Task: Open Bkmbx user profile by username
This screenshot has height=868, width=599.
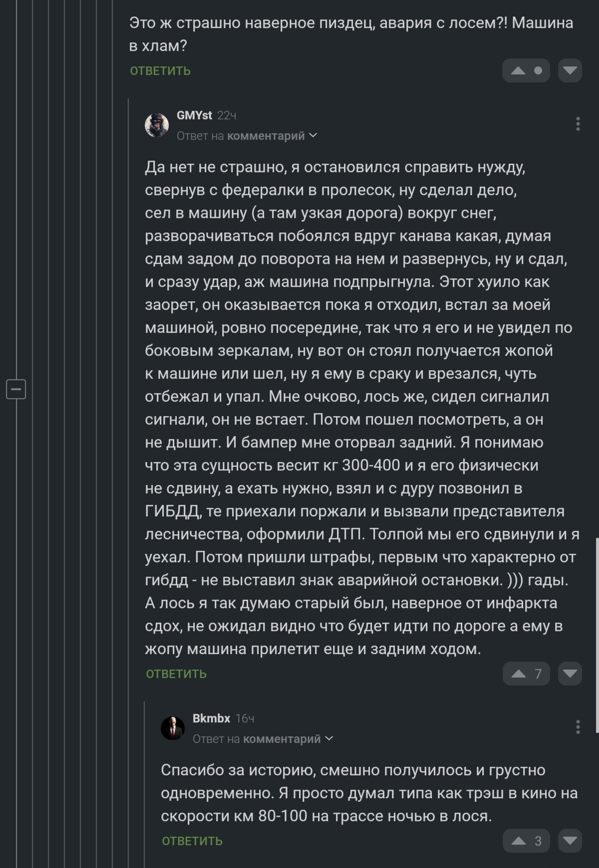Action: pyautogui.click(x=211, y=718)
